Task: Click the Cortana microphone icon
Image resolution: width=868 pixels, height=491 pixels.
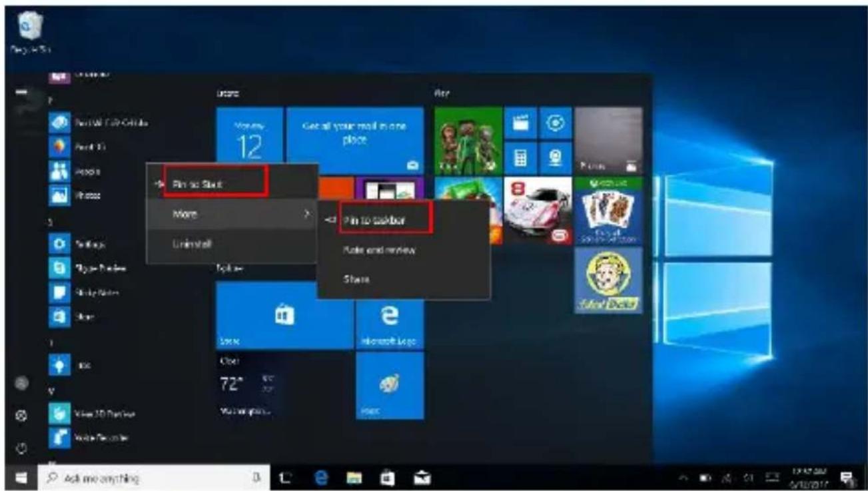Action: click(255, 476)
